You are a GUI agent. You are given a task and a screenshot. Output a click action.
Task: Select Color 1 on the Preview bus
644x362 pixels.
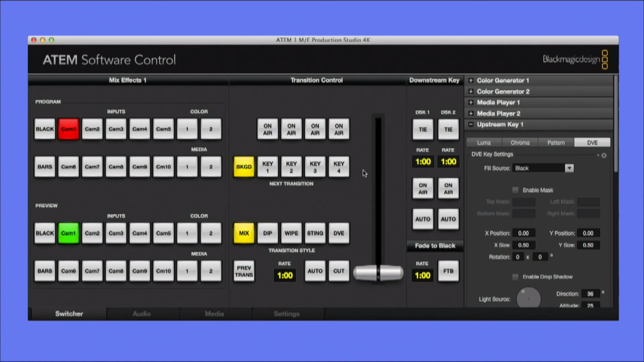(187, 233)
